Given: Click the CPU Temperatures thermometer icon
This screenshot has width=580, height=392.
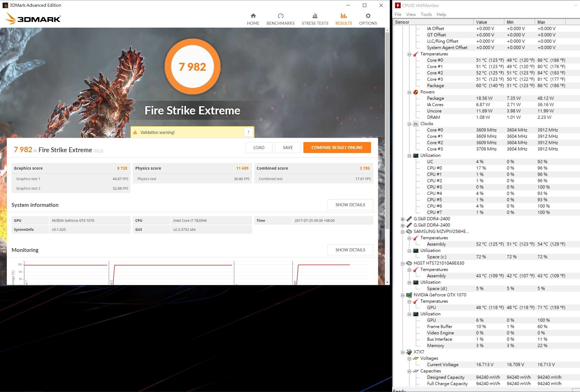Looking at the screenshot, I should [x=416, y=54].
